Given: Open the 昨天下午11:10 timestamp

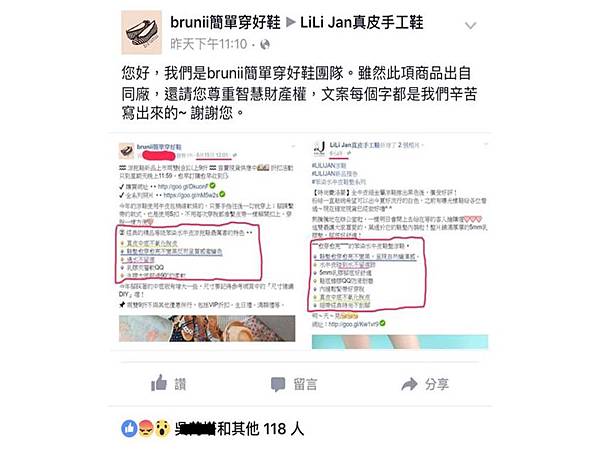Looking at the screenshot, I should [209, 44].
